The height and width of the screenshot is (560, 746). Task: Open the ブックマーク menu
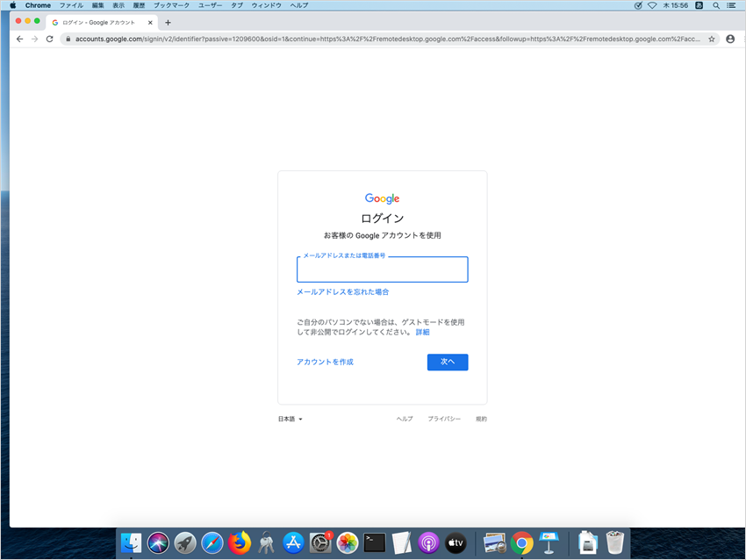(x=171, y=5)
